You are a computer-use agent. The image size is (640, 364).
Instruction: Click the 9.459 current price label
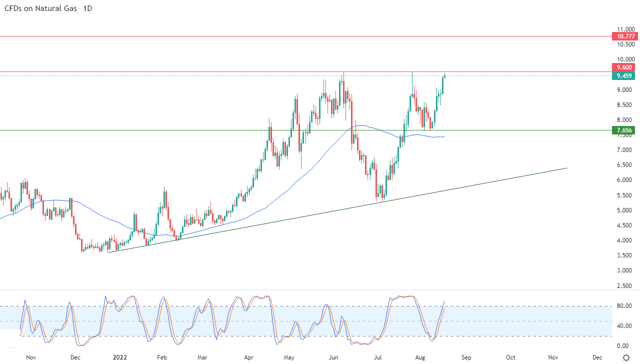(x=623, y=76)
